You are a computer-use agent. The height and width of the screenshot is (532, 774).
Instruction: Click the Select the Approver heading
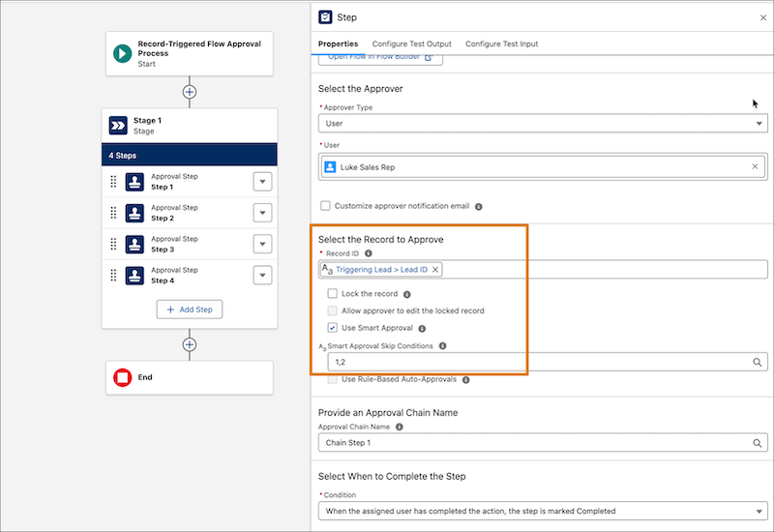click(x=360, y=89)
